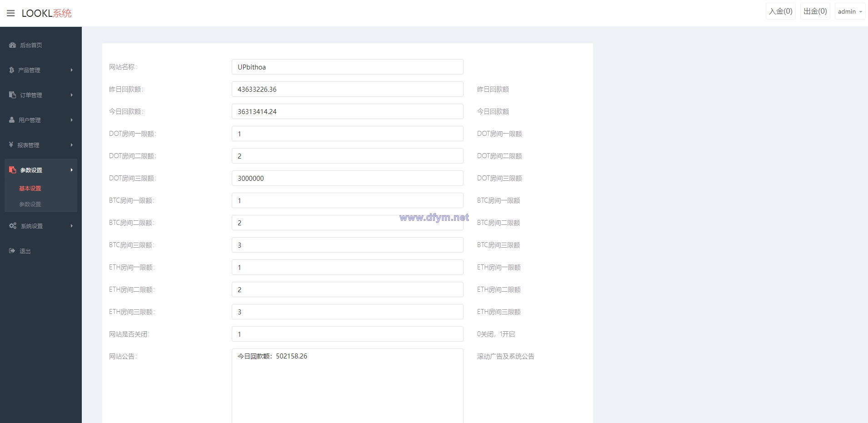Click the BTC房间三限额 hint on the right

(499, 245)
